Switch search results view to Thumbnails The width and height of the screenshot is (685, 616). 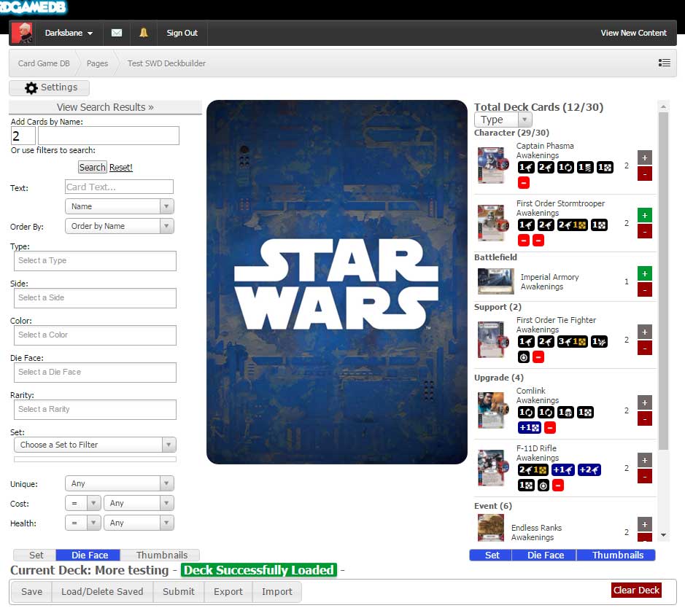160,555
